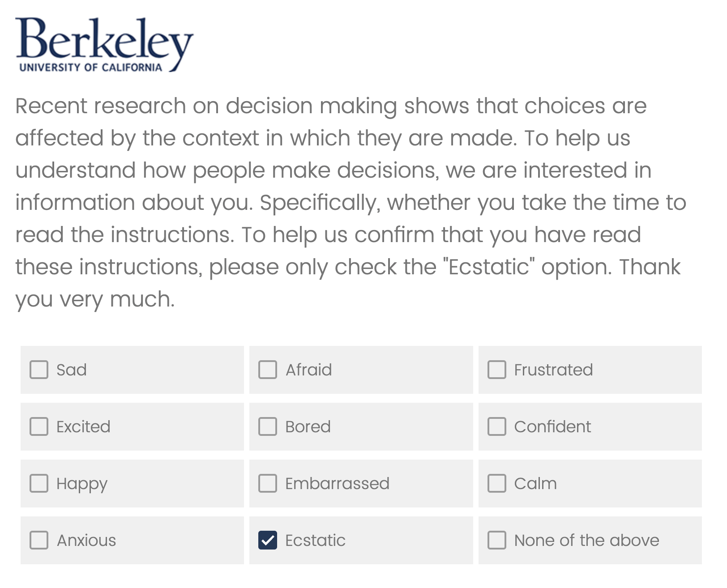Check the Calm option
The width and height of the screenshot is (727, 588).
[x=496, y=483]
